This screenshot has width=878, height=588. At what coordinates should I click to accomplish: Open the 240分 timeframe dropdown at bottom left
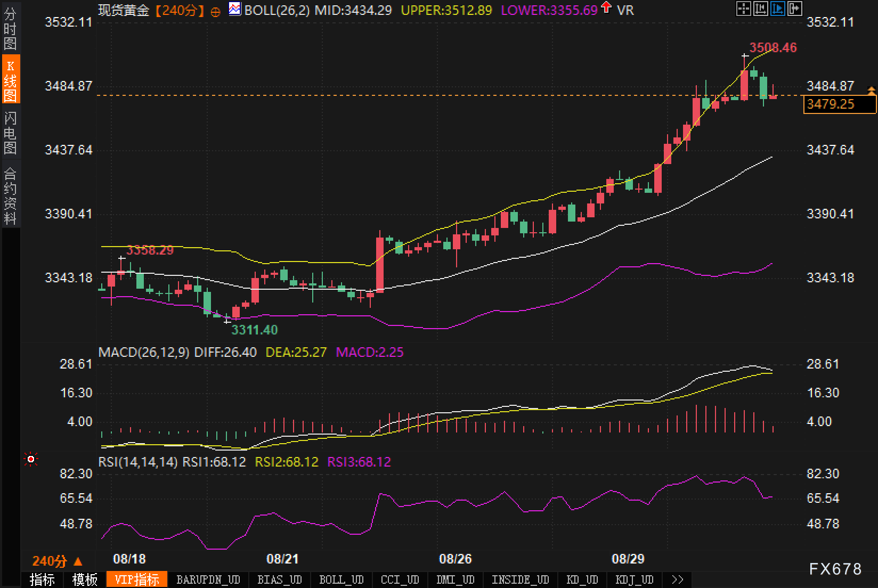pos(57,561)
